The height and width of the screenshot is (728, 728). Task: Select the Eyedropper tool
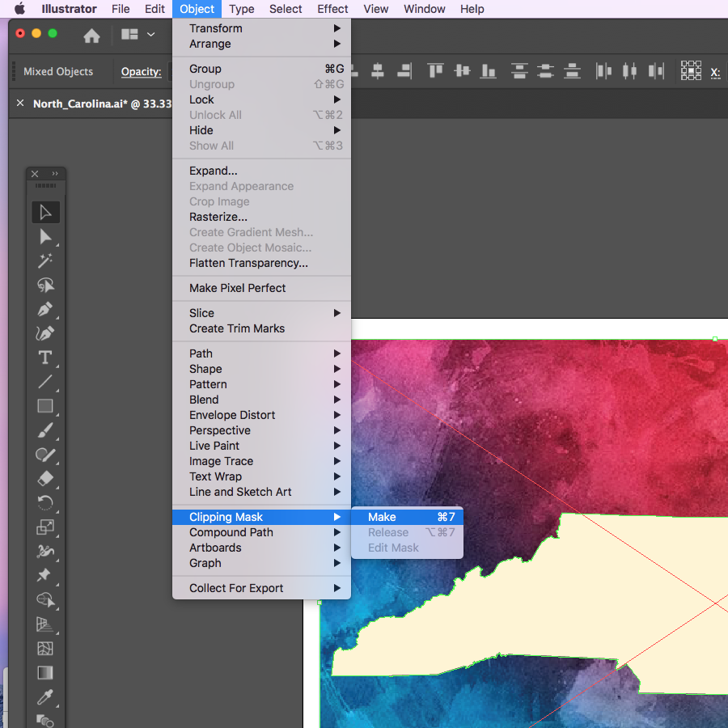click(x=45, y=696)
